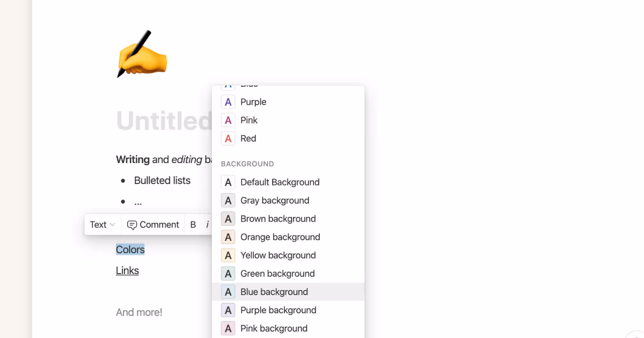The image size is (644, 338).
Task: Click the pink A text color icon
Action: (228, 120)
